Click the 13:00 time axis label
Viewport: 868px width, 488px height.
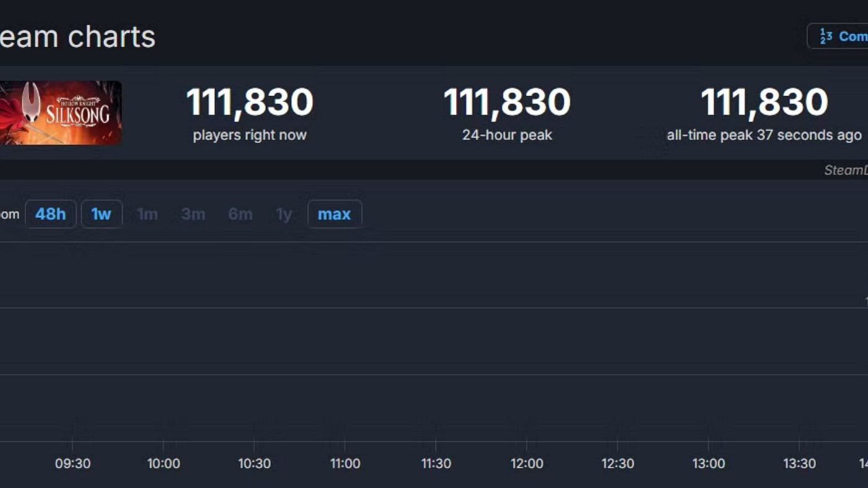click(x=708, y=464)
